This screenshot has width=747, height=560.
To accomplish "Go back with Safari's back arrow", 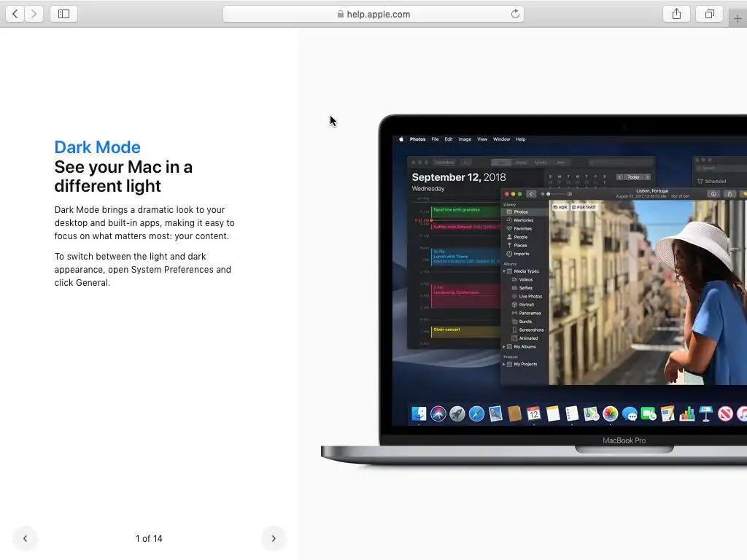I will pos(15,14).
